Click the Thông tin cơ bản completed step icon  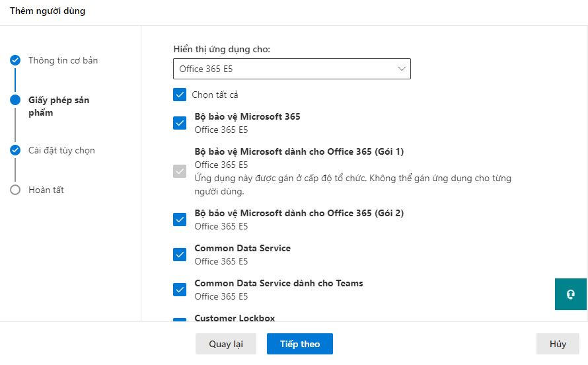point(15,61)
